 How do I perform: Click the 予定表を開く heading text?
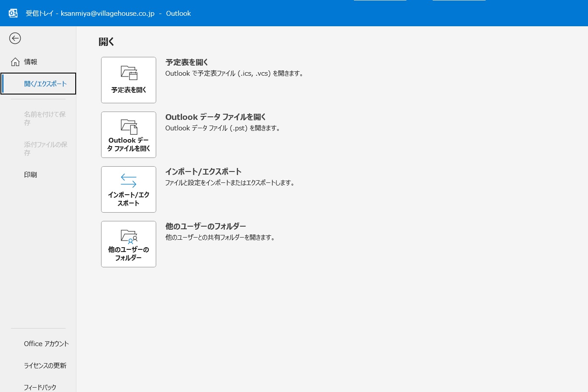coord(187,63)
